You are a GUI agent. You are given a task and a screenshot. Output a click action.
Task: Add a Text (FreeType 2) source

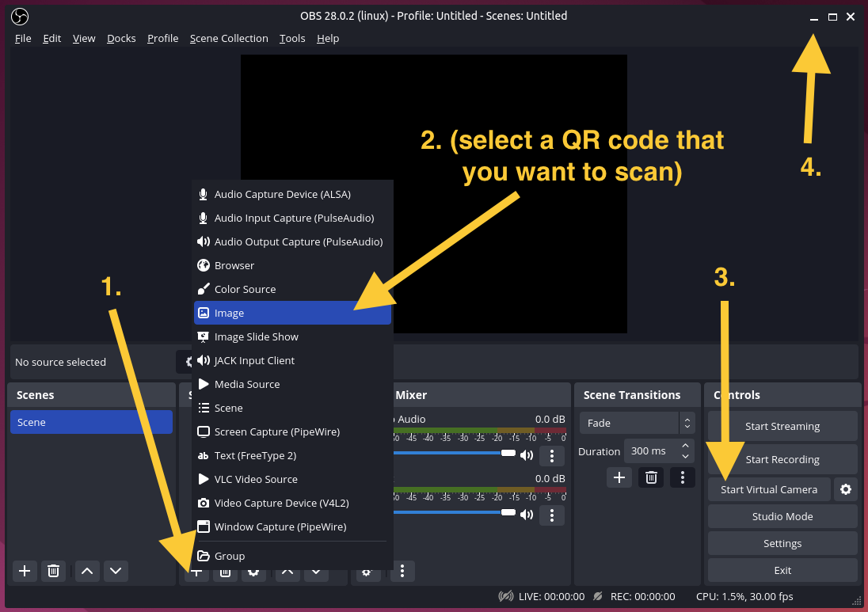292,456
